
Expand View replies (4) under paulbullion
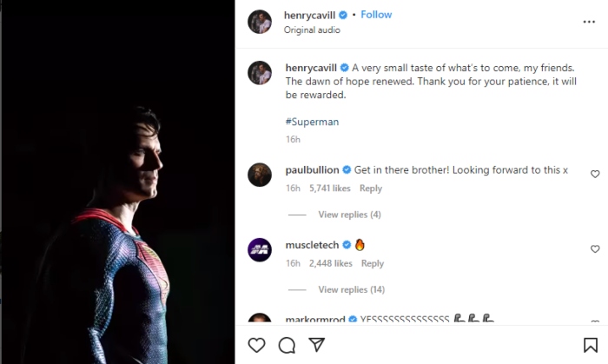349,215
